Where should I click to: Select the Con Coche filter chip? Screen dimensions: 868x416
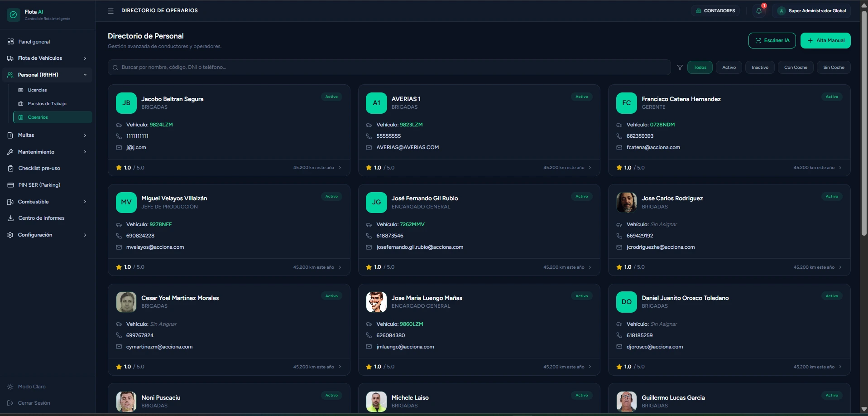[x=796, y=68]
